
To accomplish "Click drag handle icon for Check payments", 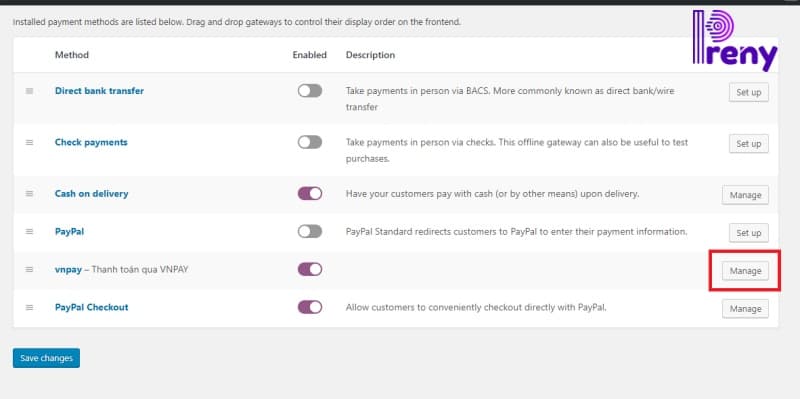I will click(30, 142).
